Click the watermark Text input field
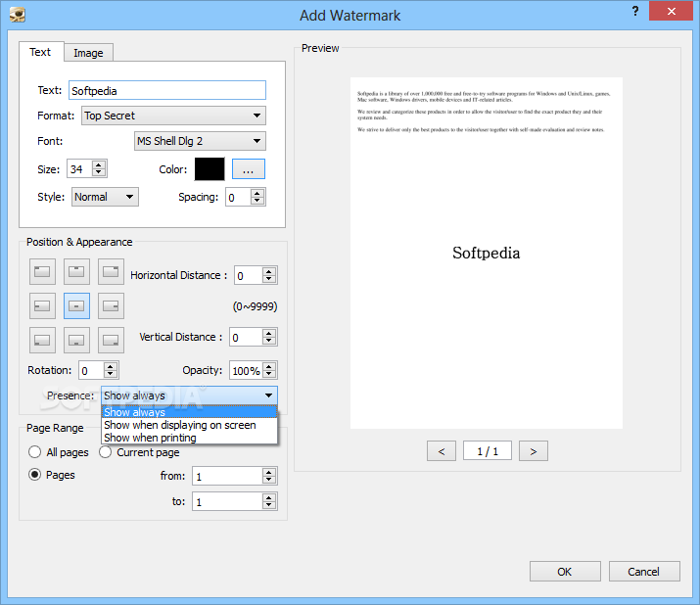The width and height of the screenshot is (700, 605). (x=167, y=91)
